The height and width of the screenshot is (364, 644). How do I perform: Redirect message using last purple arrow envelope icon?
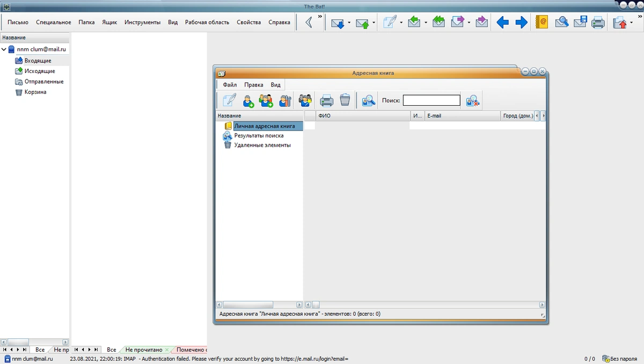point(482,23)
